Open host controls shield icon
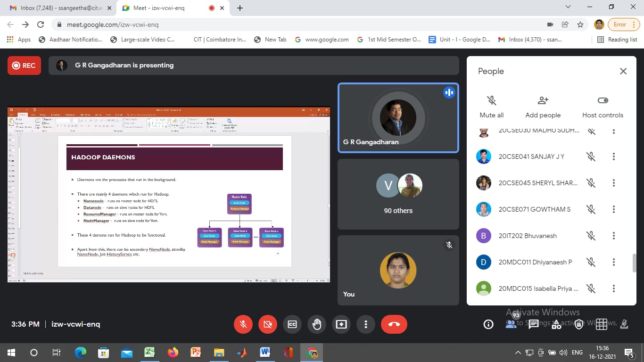 [578, 324]
